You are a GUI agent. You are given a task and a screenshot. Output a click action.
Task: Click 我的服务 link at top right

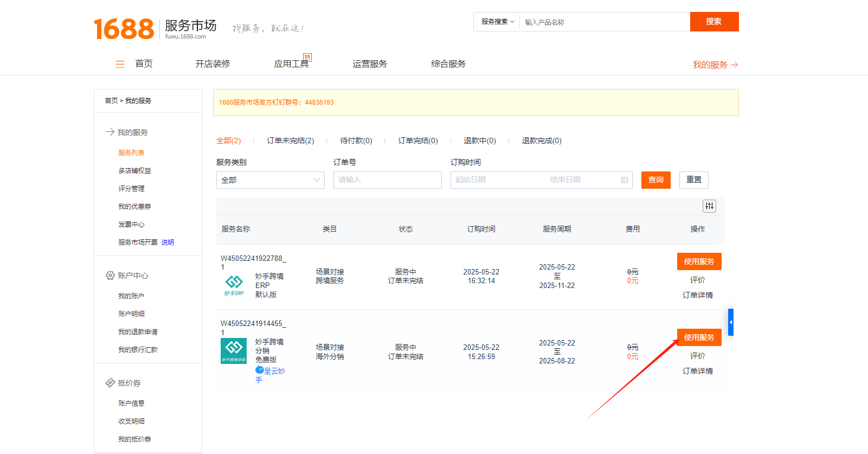[x=715, y=65]
